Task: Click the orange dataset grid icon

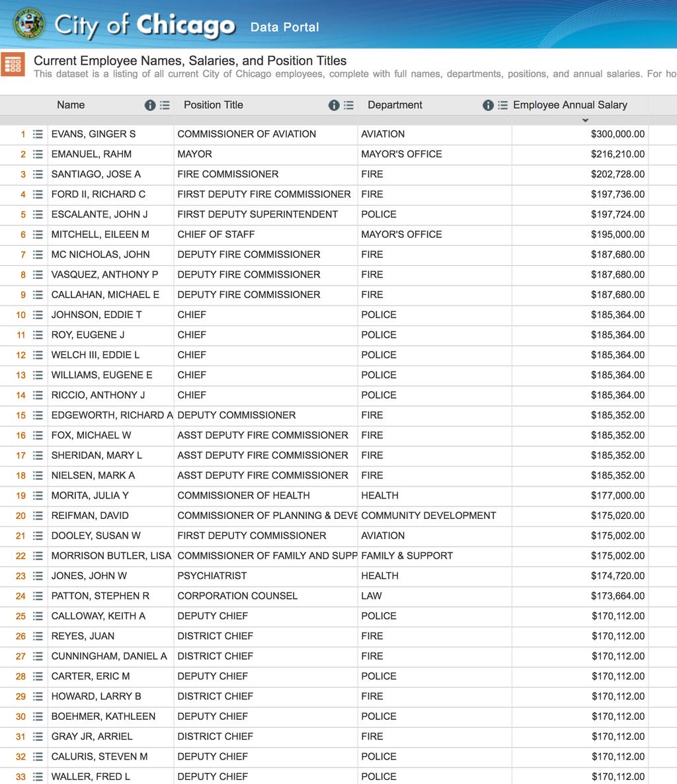Action: (13, 65)
